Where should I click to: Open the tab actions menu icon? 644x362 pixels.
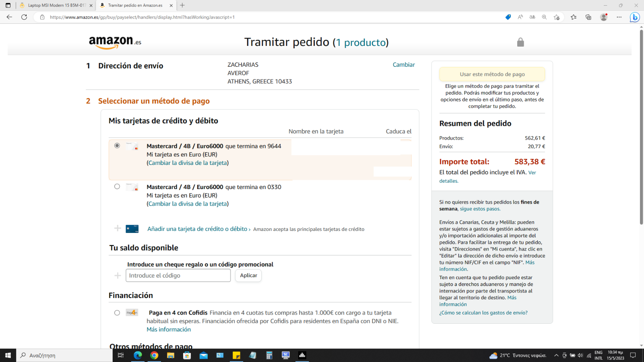click(x=8, y=5)
